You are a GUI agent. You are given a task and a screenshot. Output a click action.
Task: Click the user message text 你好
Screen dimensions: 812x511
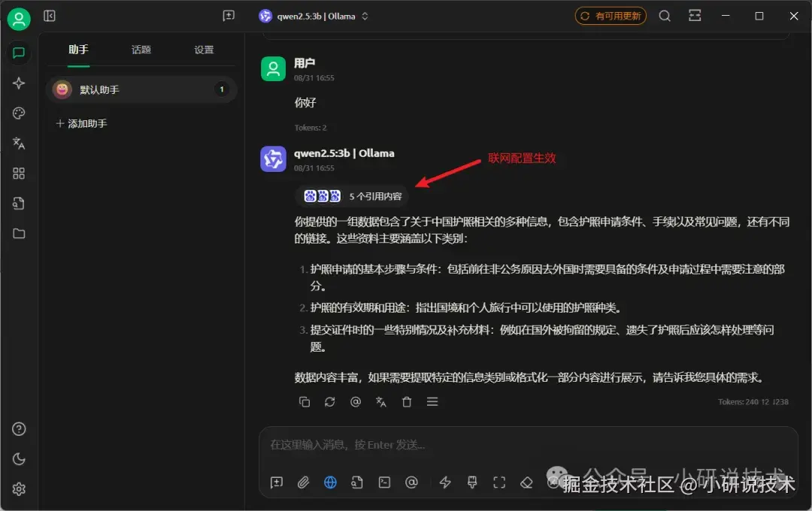pyautogui.click(x=305, y=102)
